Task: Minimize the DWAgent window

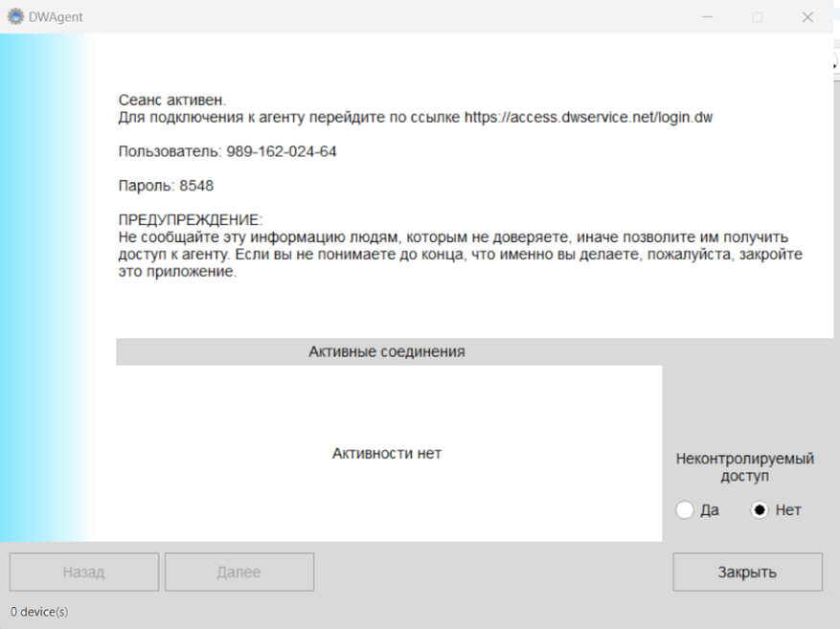Action: pyautogui.click(x=708, y=17)
